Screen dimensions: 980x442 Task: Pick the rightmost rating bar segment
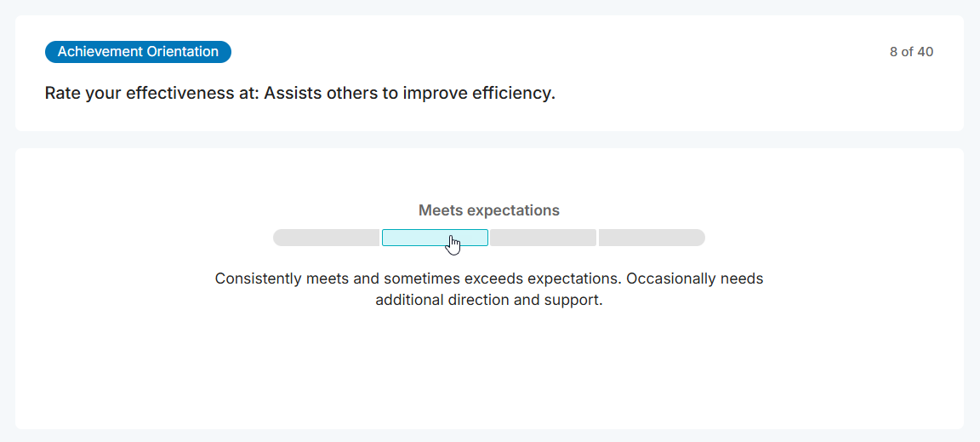pos(652,238)
